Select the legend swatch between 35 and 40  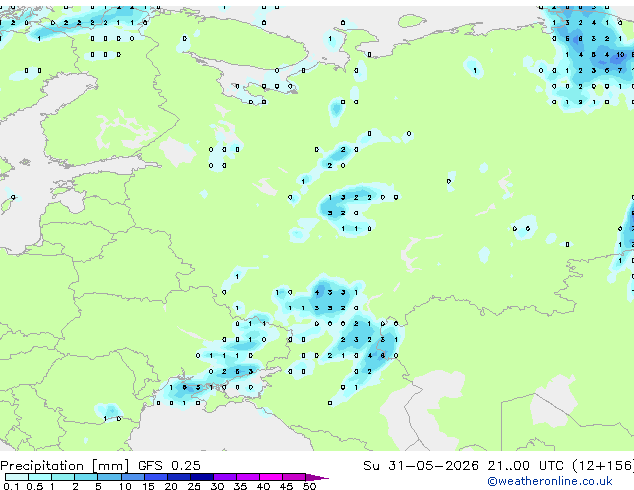tap(248, 477)
